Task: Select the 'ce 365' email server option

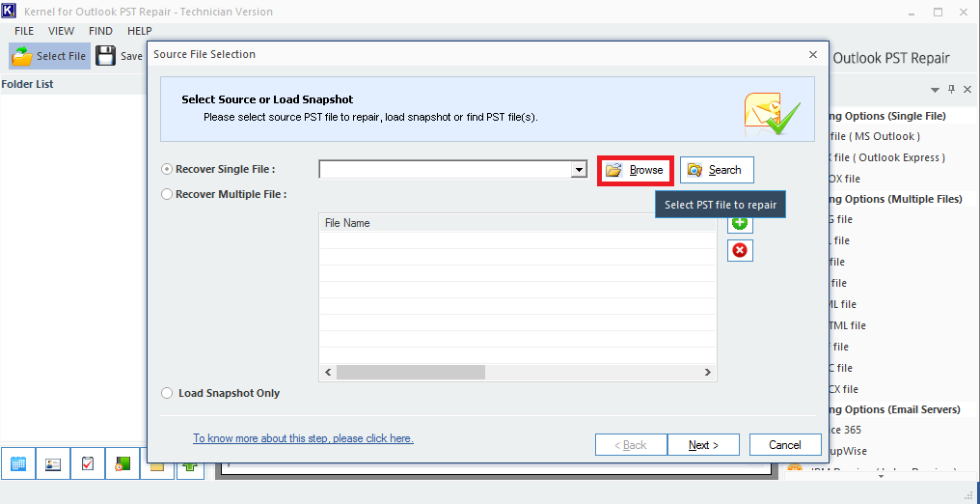Action: click(x=846, y=431)
